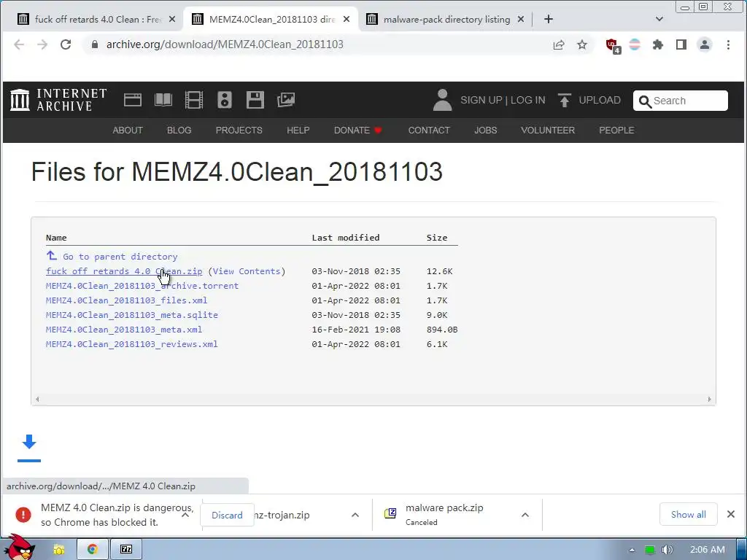This screenshot has height=560, width=747.
Task: Open the PEOPLE menu item
Action: [x=616, y=130]
